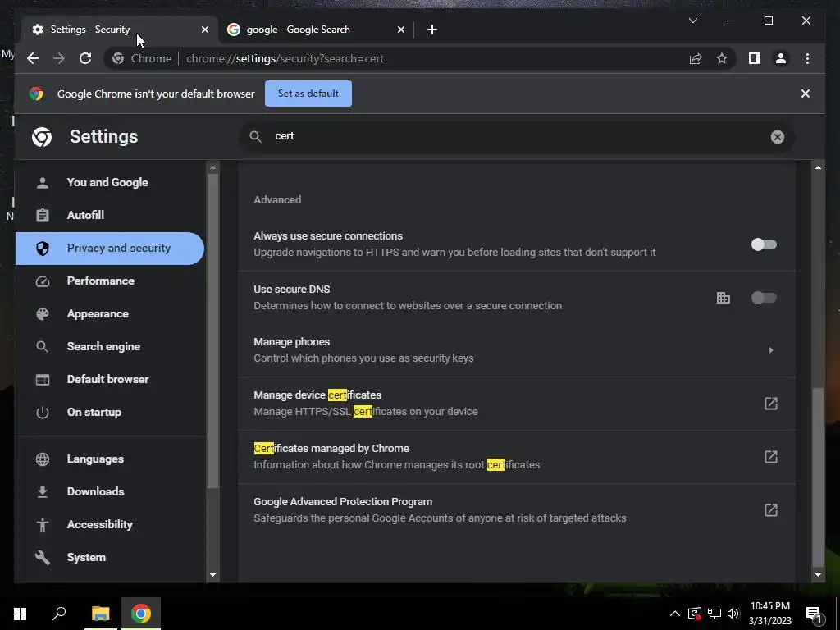The height and width of the screenshot is (630, 840).
Task: Click the Settings page Chrome logo
Action: point(42,137)
